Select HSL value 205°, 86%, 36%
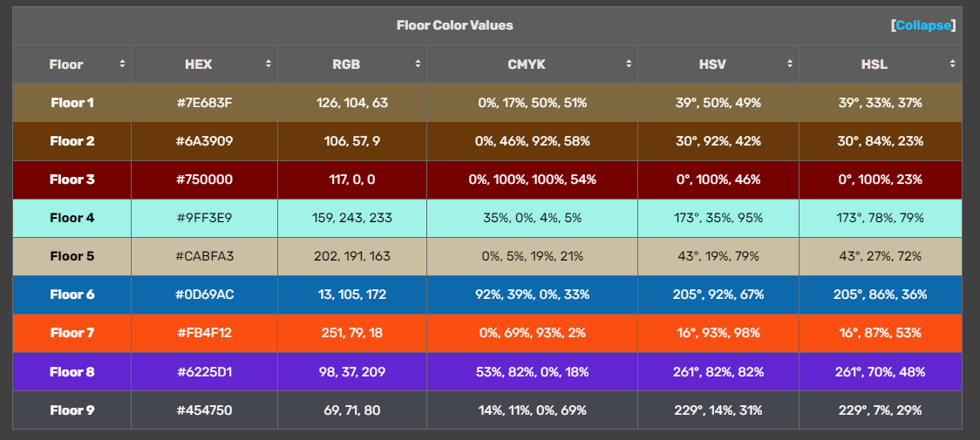980x440 pixels. point(880,294)
